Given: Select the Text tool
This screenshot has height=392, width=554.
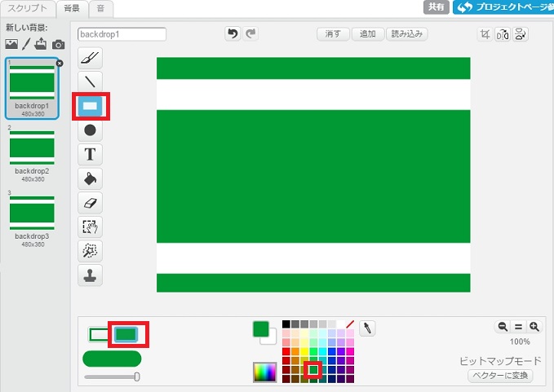Looking at the screenshot, I should [x=90, y=154].
